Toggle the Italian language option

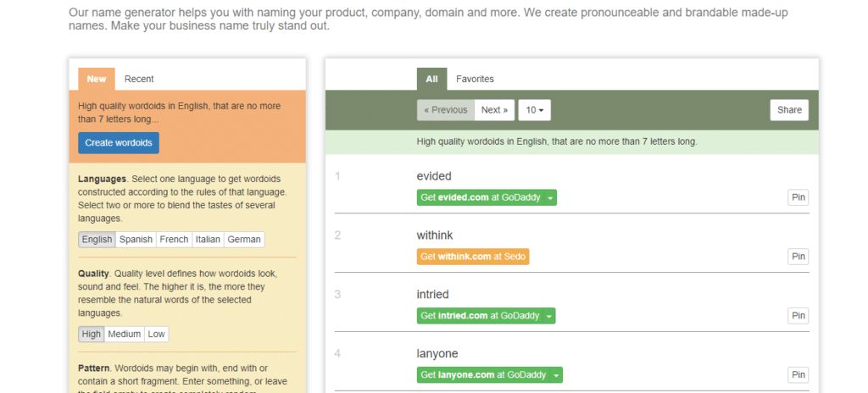pyautogui.click(x=209, y=240)
